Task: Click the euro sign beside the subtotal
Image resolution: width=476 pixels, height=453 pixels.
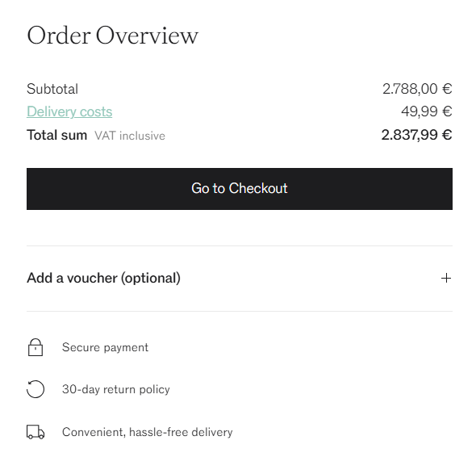Action: [x=447, y=89]
